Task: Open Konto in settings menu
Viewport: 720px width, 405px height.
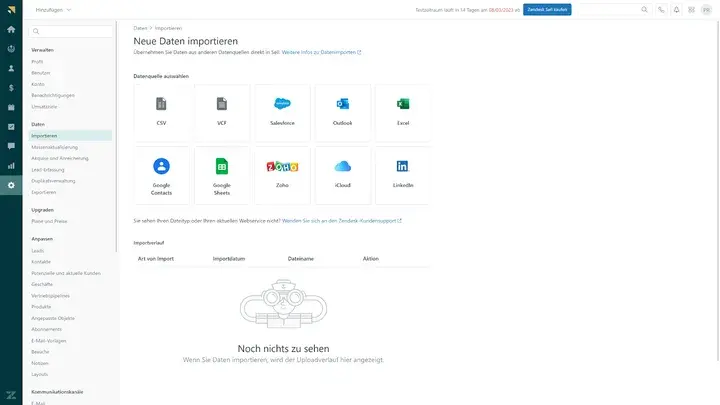Action: (38, 84)
